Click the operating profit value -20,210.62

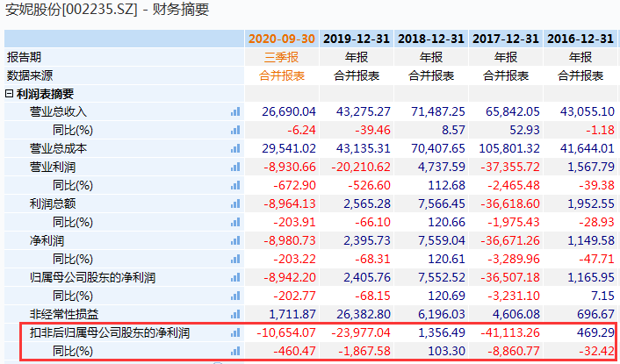point(361,168)
